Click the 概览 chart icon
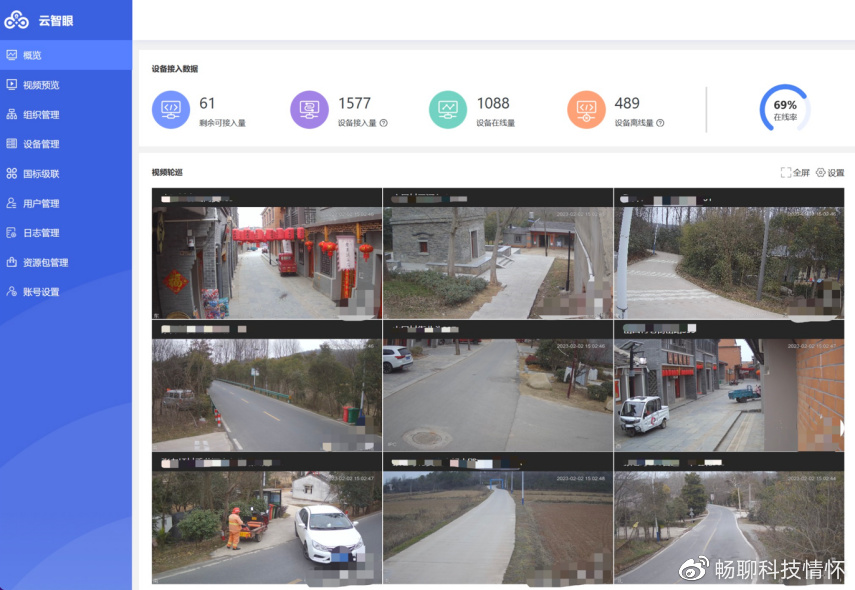 click(11, 55)
